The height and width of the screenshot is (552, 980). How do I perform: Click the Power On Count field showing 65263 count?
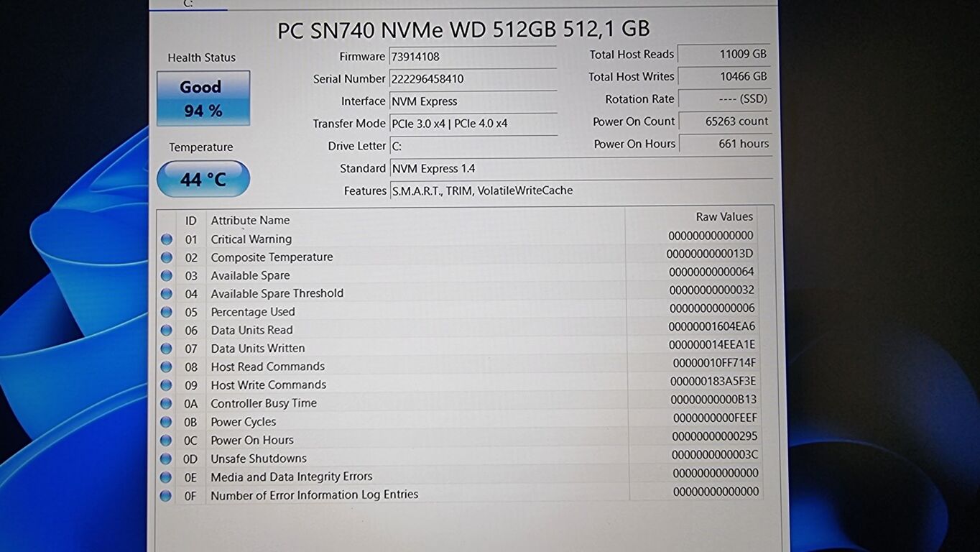pos(725,121)
